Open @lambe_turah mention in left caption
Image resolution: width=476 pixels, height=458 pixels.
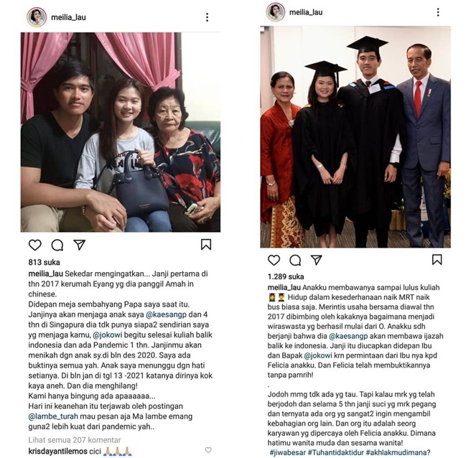tap(53, 416)
